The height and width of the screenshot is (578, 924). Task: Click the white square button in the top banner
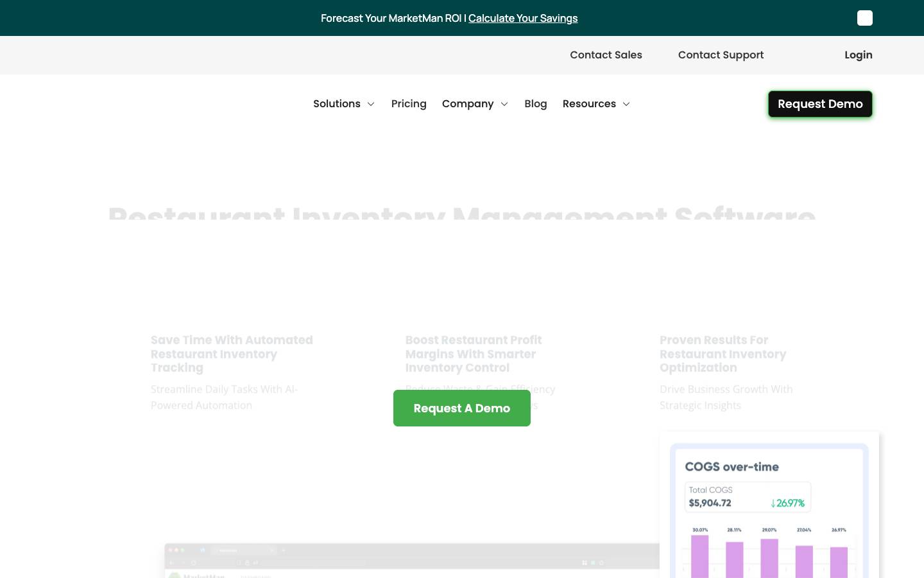click(x=865, y=18)
